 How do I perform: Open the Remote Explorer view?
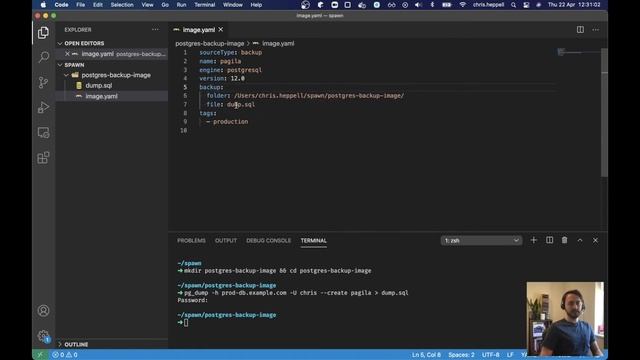(43, 133)
